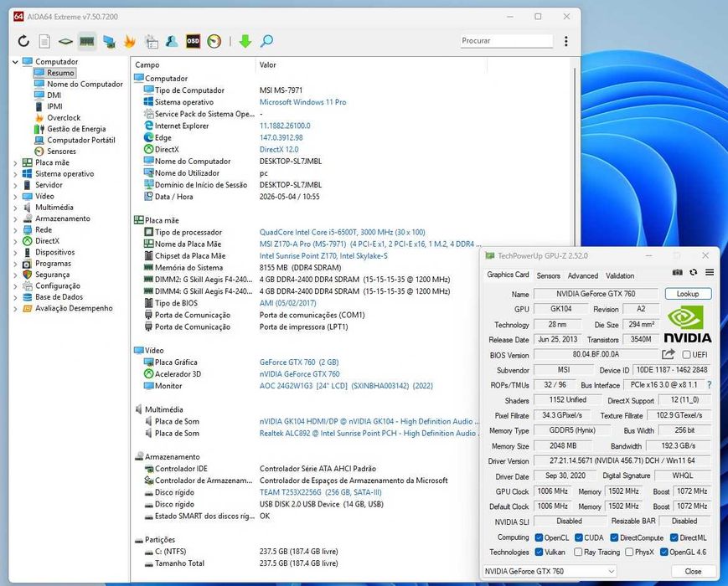Click the gray panel icon beside the flame
Image resolution: width=728 pixels, height=586 pixels.
tap(152, 41)
